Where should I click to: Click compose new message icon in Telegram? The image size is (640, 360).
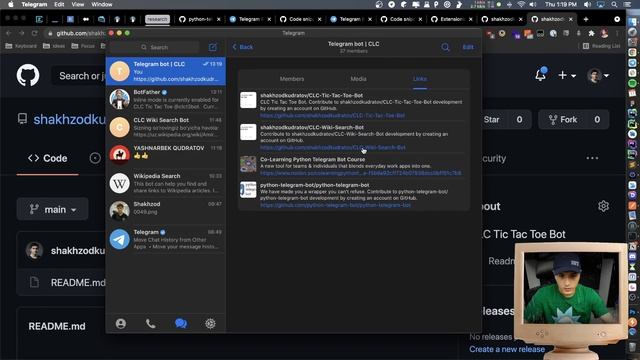[213, 47]
